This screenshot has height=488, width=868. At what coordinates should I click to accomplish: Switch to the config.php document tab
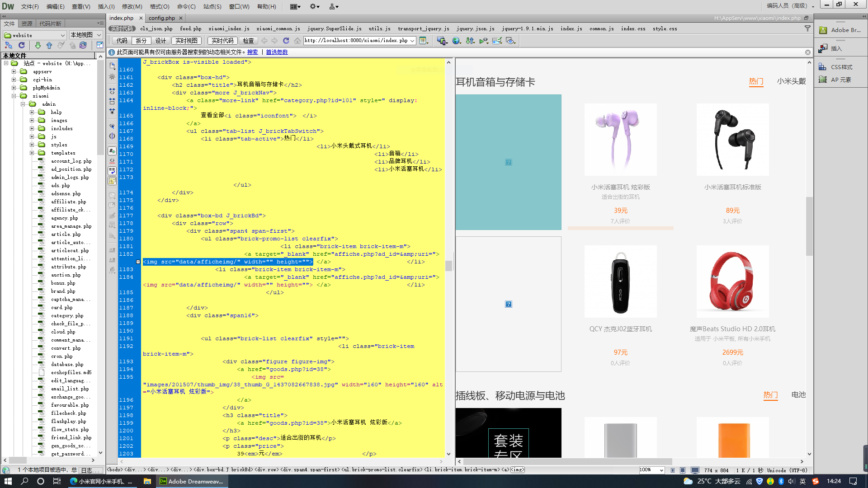click(162, 18)
